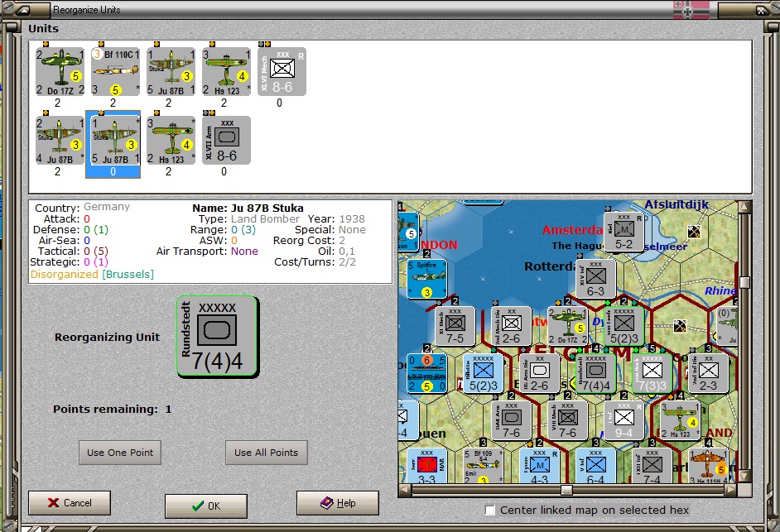Select the Ju 87B beside the Bf 110C
The image size is (780, 532).
coord(171,72)
